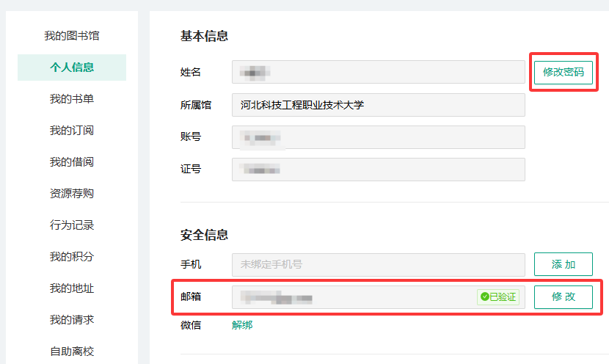Click the 所属馆 library field
Screen dimensions: 609x364
[378, 105]
